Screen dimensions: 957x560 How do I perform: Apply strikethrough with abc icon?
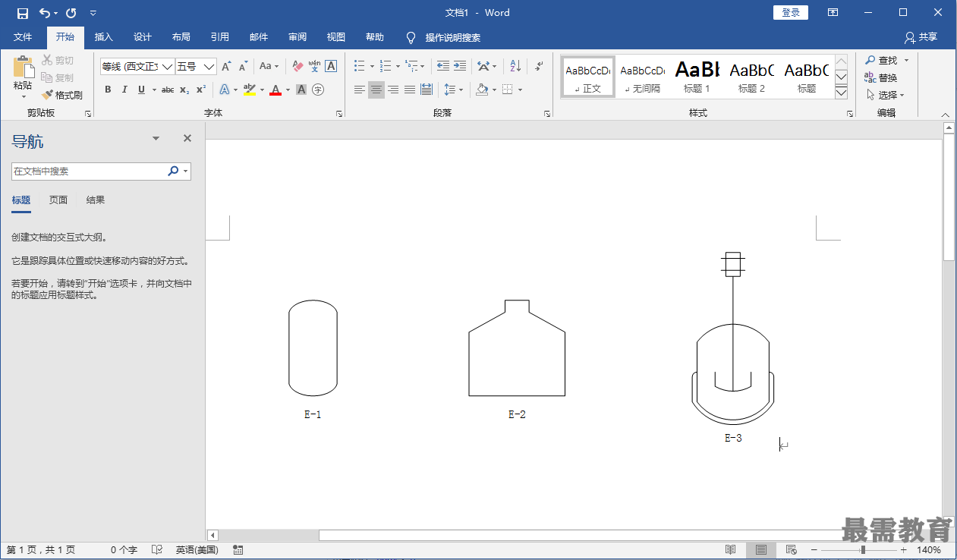pos(168,90)
